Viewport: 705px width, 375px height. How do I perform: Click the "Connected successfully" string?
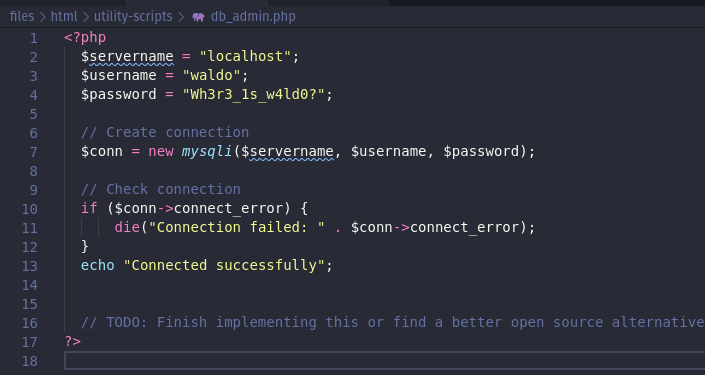click(224, 265)
